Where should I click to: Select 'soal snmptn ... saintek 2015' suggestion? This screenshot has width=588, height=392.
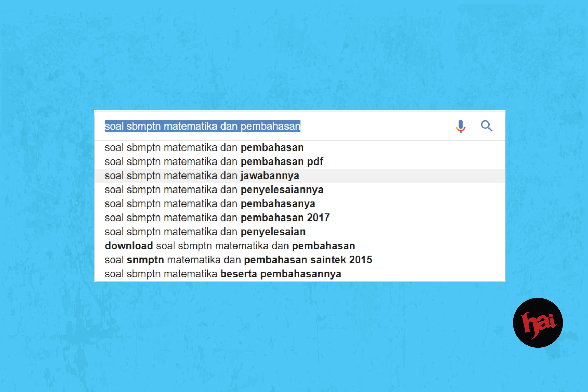pos(299,260)
